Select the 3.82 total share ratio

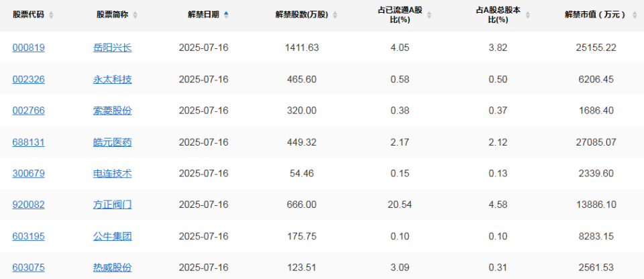pyautogui.click(x=498, y=48)
